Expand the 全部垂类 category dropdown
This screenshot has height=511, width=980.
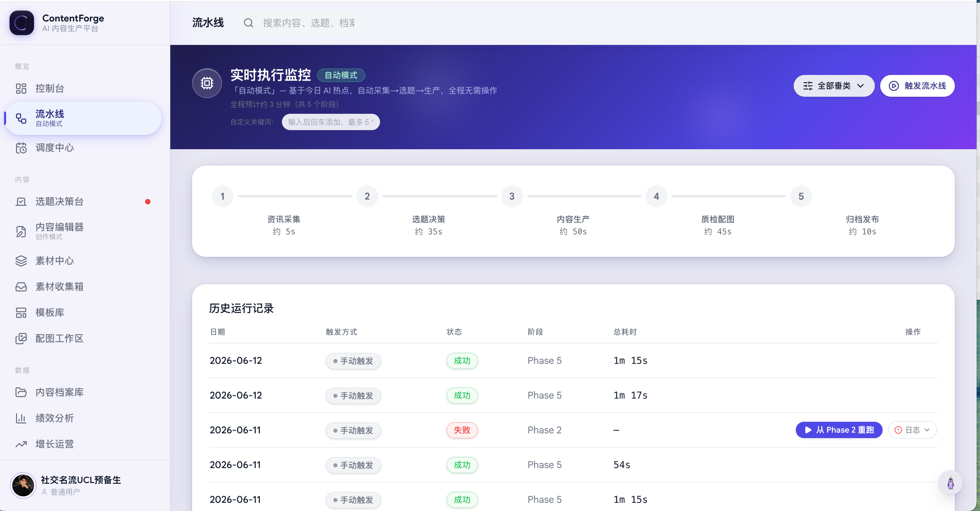click(834, 86)
